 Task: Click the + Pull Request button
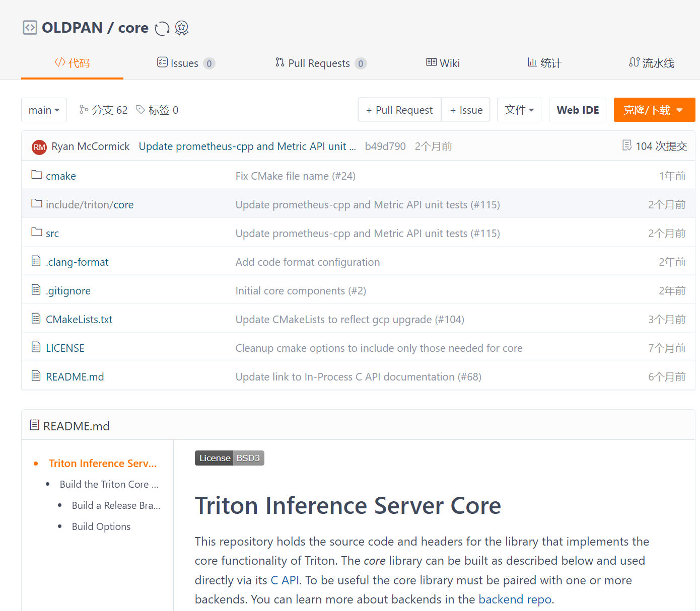pyautogui.click(x=399, y=110)
